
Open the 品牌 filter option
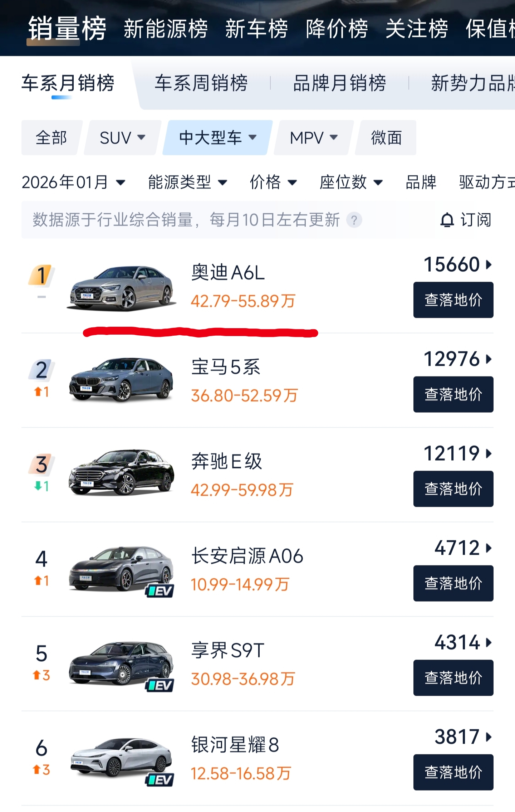point(421,182)
